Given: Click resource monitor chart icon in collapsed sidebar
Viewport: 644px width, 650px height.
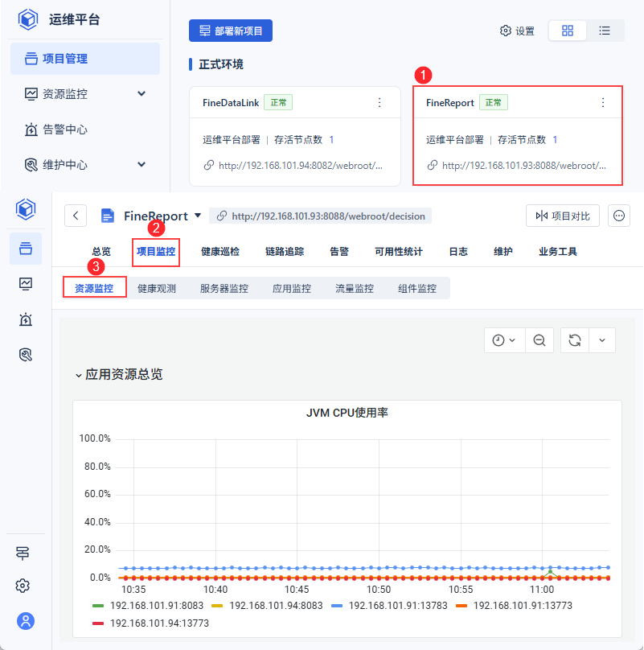Looking at the screenshot, I should click(x=26, y=284).
